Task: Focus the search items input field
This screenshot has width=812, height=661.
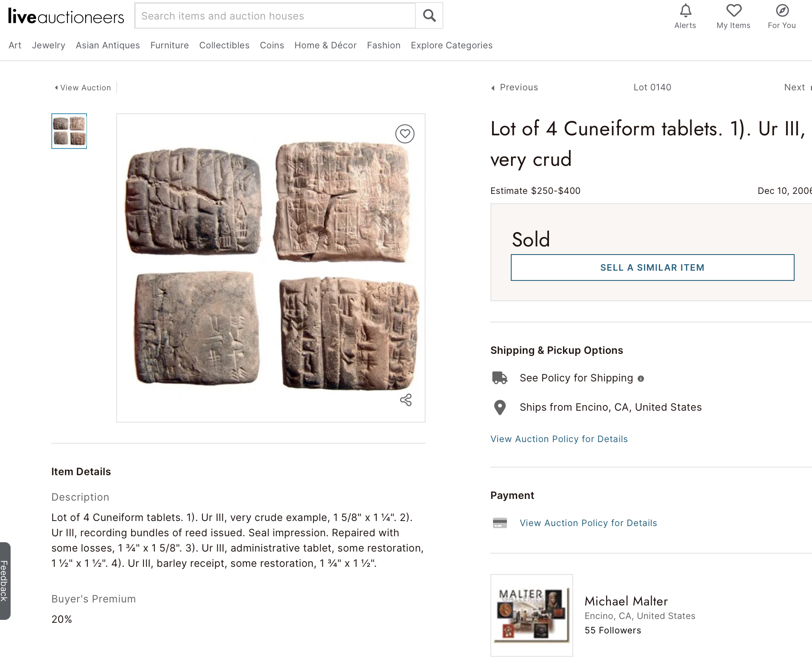Action: coord(275,16)
